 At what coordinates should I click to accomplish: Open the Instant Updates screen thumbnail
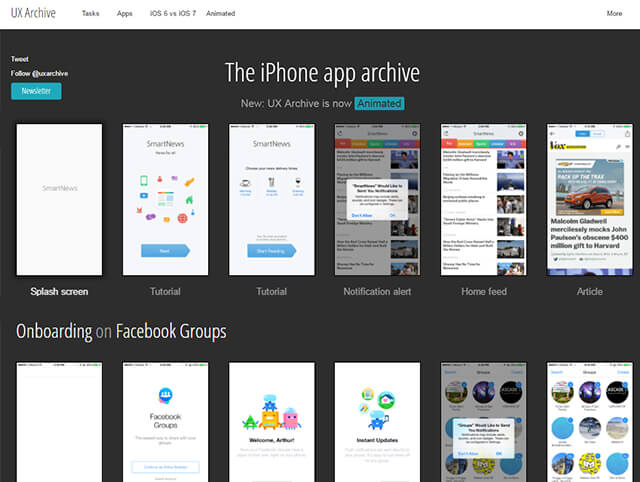coord(377,422)
